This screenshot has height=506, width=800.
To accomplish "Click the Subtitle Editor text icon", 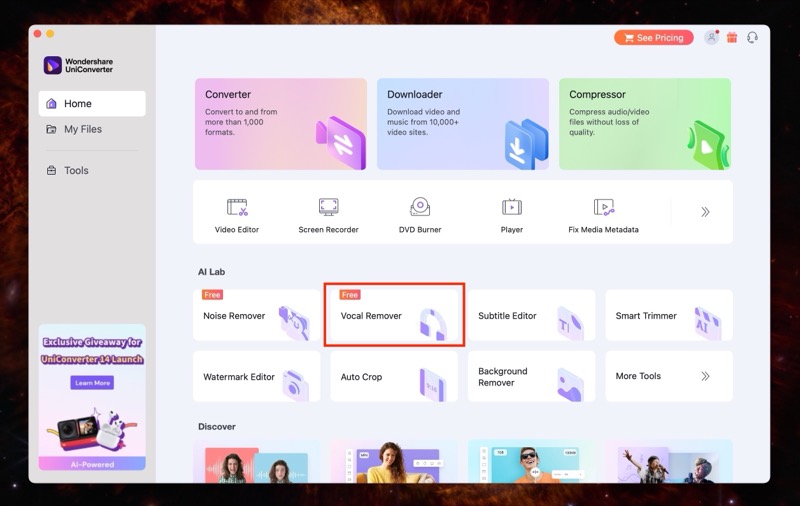I will click(x=570, y=323).
